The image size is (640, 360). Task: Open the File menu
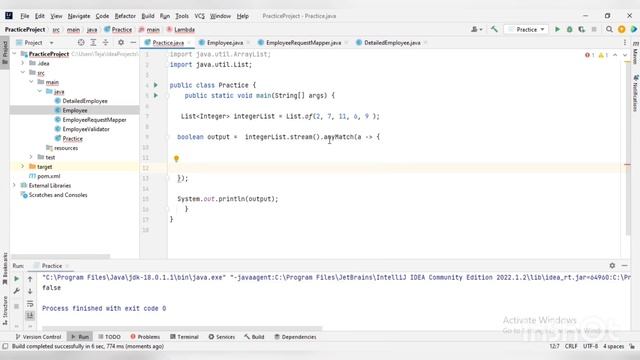click(x=25, y=16)
